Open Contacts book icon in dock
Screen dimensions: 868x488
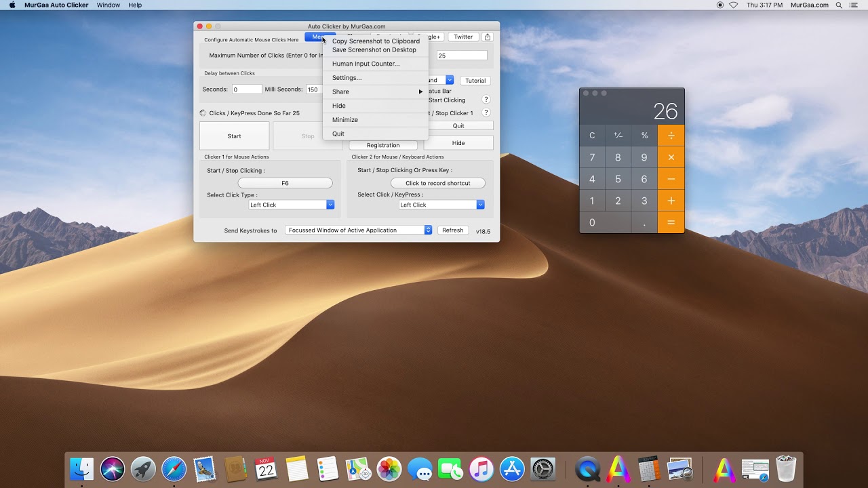[235, 469]
